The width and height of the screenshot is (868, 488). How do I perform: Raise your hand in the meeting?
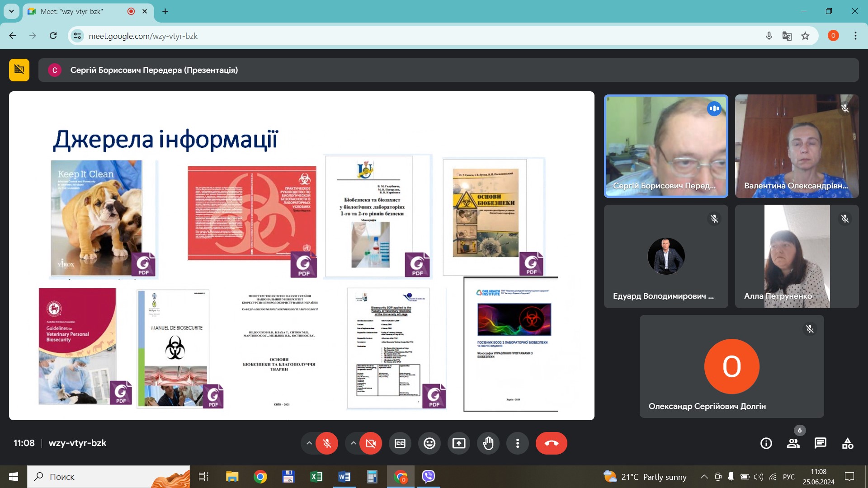pos(488,443)
